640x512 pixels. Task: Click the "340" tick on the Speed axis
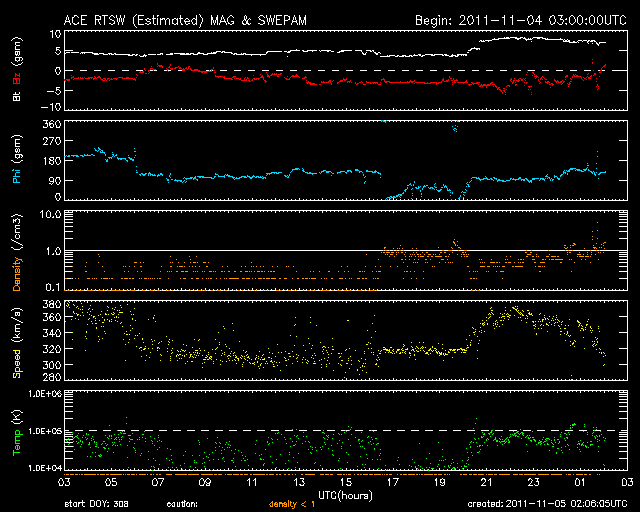pyautogui.click(x=52, y=333)
